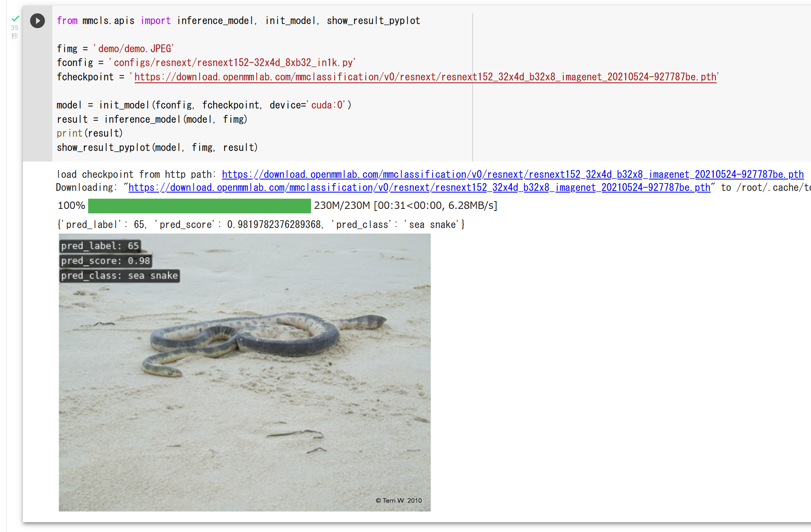Open the 'load checkpoint from http path' link
The image size is (811, 532).
coord(513,174)
